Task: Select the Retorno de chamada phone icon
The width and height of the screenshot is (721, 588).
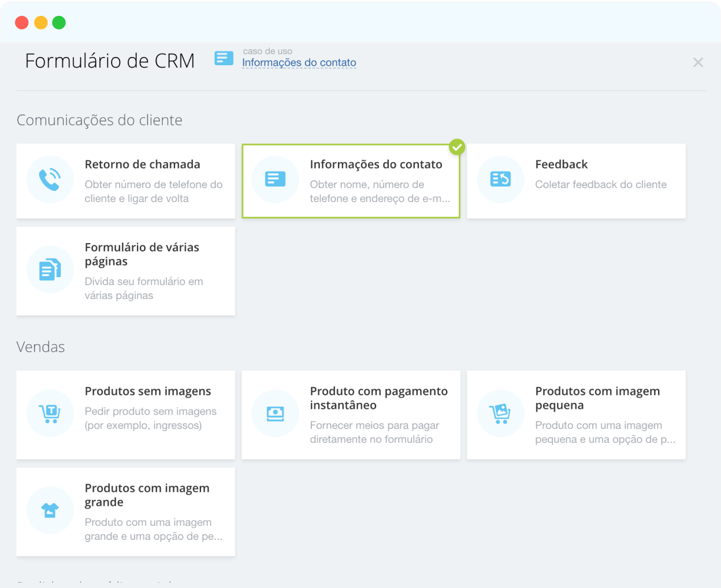Action: click(x=50, y=179)
